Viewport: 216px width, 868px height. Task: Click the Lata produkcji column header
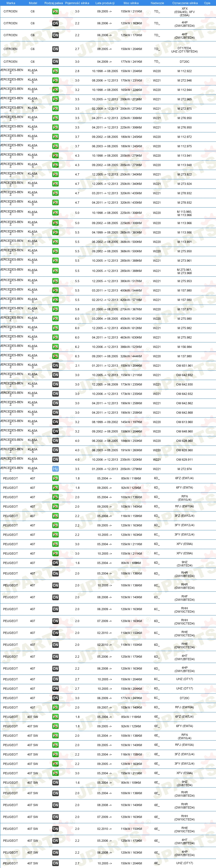[105, 3]
